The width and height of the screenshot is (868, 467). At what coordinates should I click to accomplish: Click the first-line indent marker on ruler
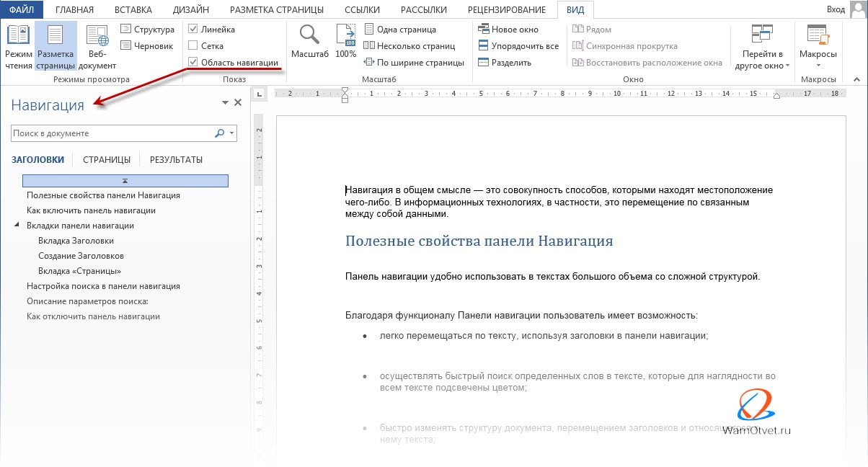[x=345, y=90]
